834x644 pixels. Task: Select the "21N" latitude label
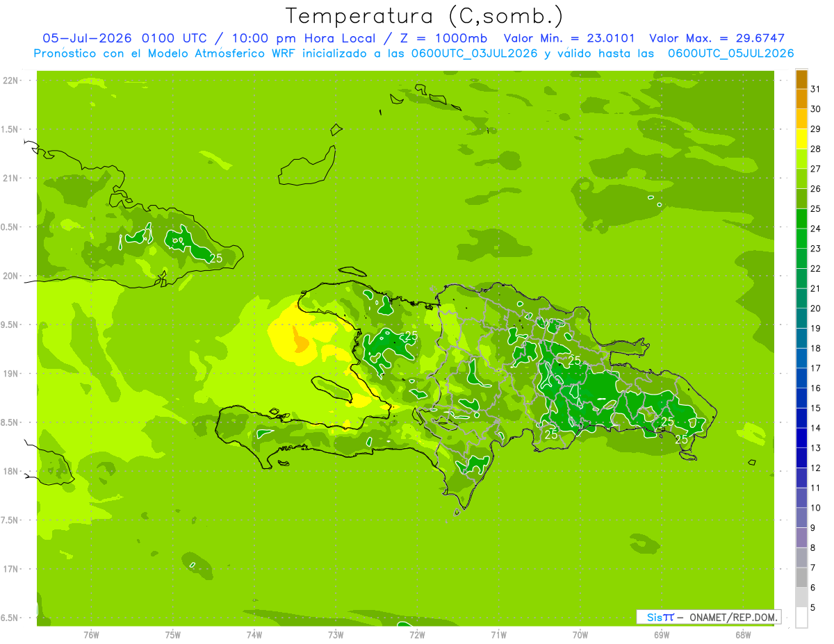click(10, 178)
